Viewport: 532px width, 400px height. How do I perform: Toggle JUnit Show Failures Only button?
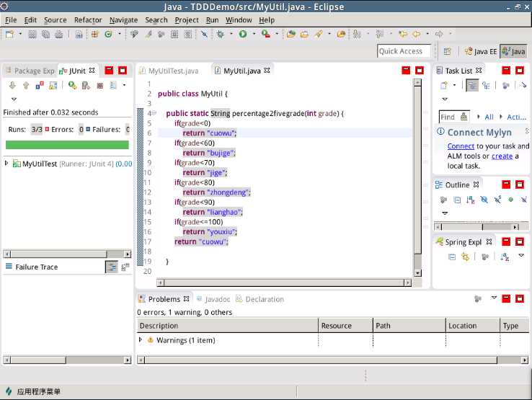tap(40, 85)
